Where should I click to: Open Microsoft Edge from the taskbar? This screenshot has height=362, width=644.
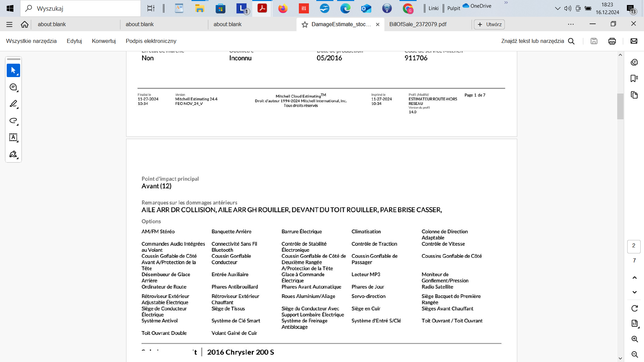pos(345,8)
